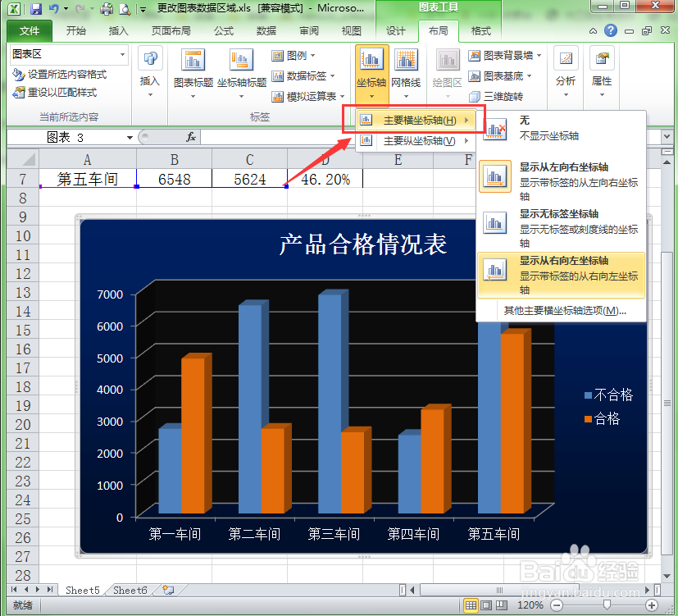The width and height of the screenshot is (678, 616).
Task: Minimize the ribbon with caret icon
Action: 593,31
